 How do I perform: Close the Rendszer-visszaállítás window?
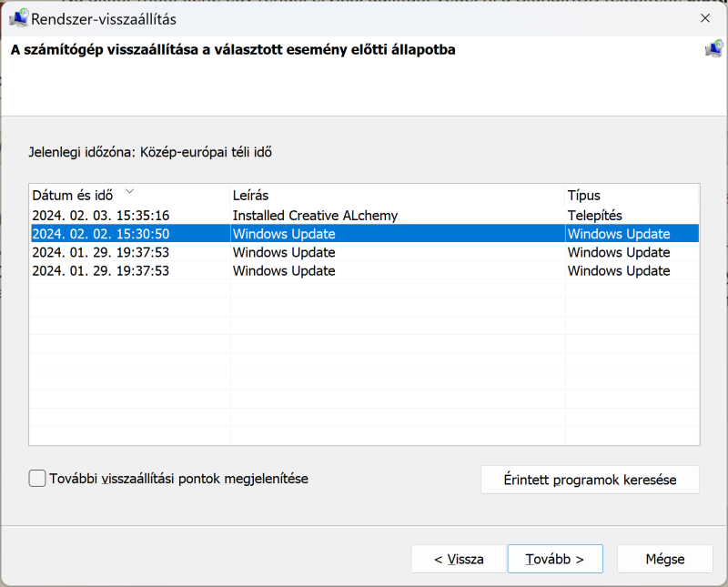(704, 17)
